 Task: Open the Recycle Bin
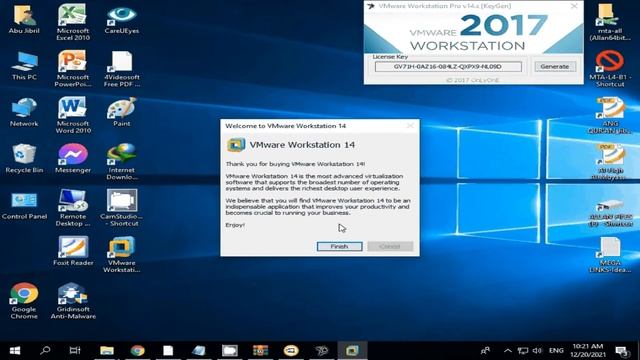tap(24, 158)
